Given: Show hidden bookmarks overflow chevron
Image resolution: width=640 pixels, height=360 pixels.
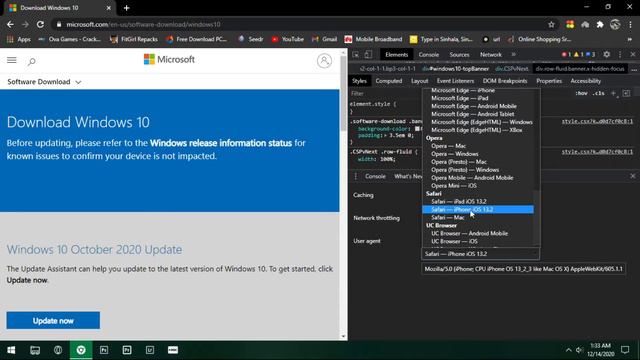Looking at the screenshot, I should click(x=629, y=39).
